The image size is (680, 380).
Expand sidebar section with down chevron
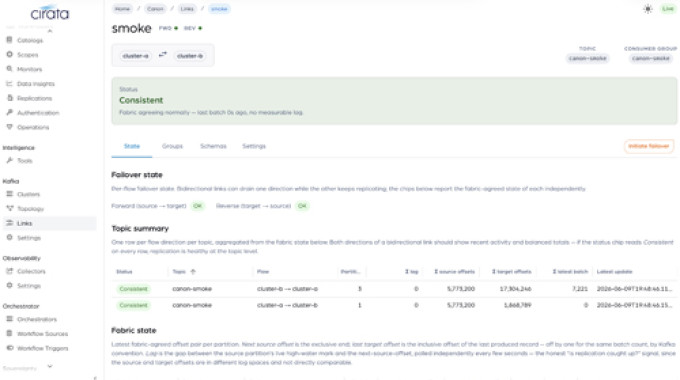50,367
